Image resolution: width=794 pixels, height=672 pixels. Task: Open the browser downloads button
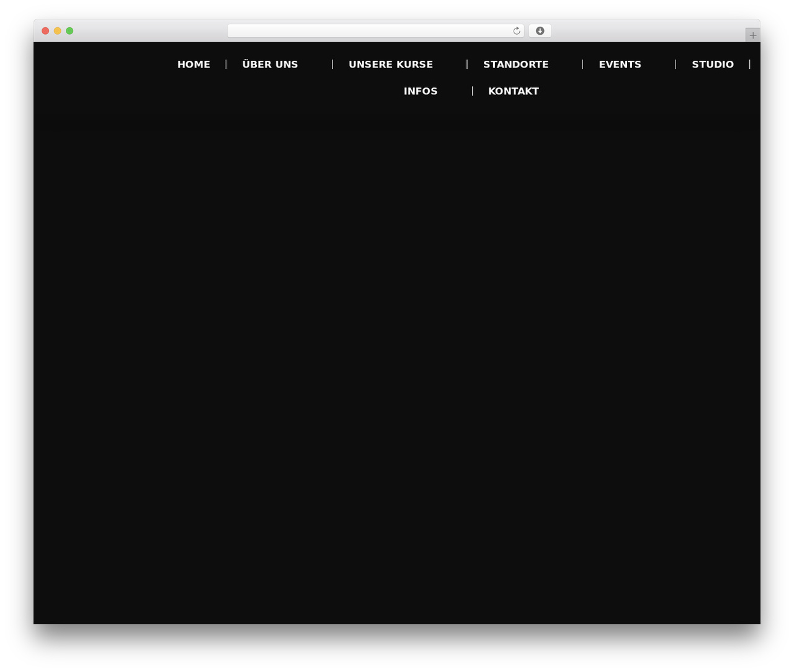[x=540, y=31]
